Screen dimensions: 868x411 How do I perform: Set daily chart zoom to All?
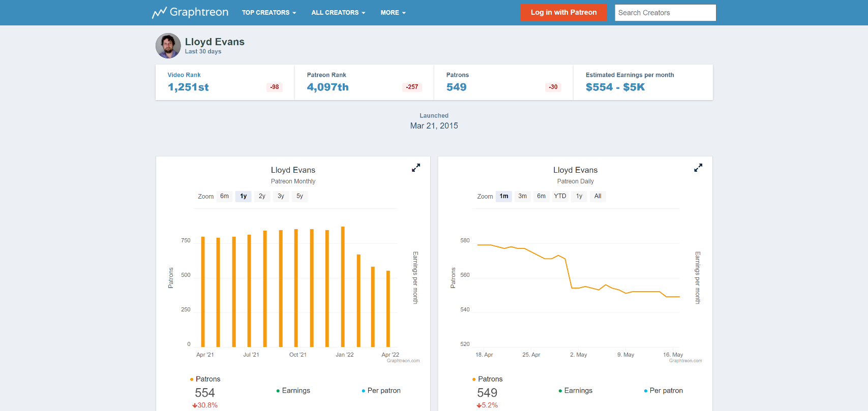(598, 196)
